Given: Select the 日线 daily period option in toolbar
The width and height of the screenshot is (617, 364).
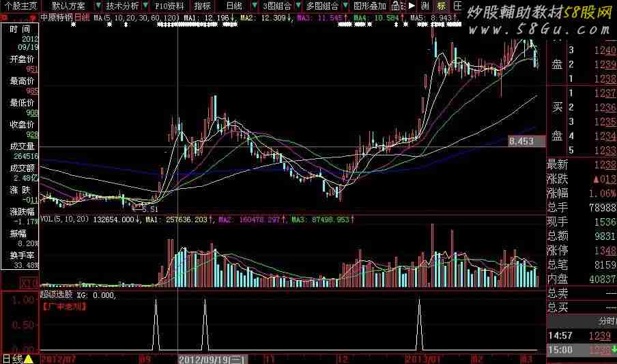Looking at the screenshot, I should click(x=234, y=6).
